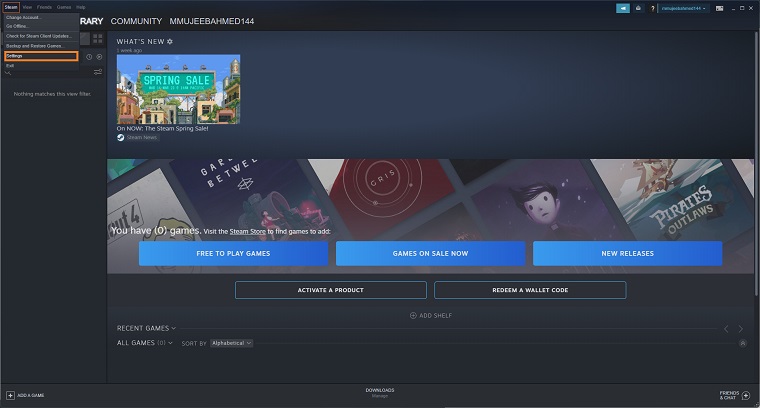Click the question mark help icon
760x408 pixels.
coord(652,8)
